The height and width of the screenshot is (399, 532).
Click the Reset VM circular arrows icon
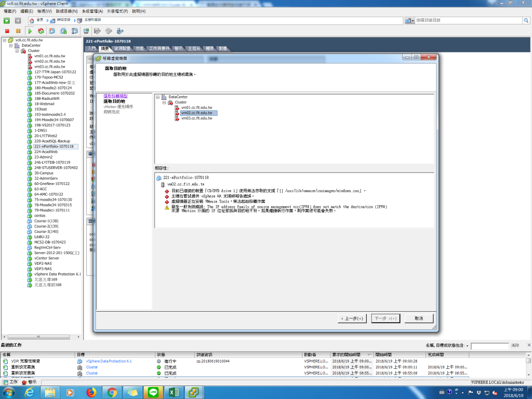(x=41, y=31)
